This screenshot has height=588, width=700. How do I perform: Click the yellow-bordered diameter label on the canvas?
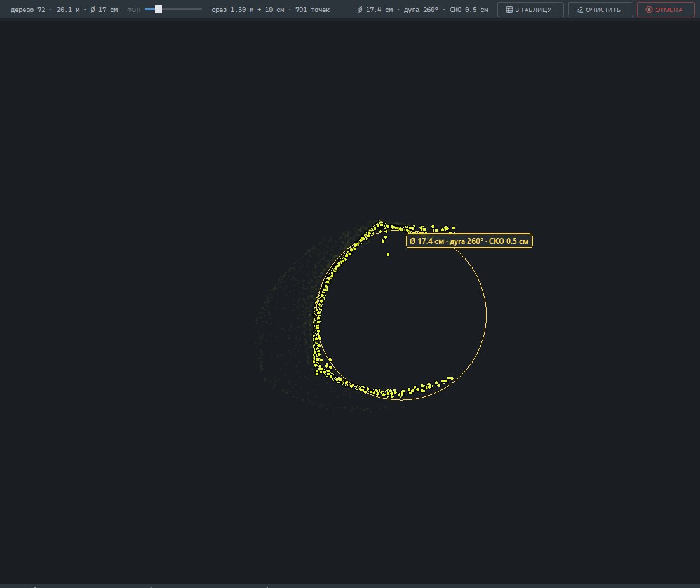click(469, 241)
